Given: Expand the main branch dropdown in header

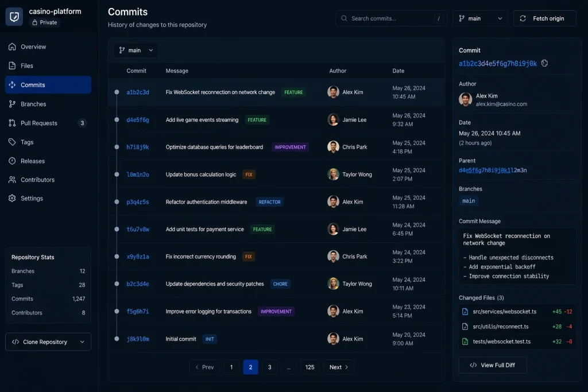Looking at the screenshot, I should [481, 18].
